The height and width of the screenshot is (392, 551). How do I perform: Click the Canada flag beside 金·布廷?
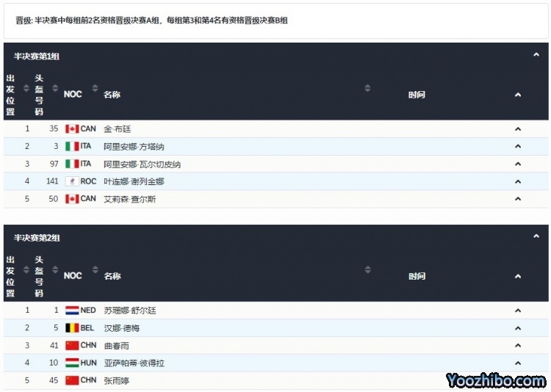72,128
